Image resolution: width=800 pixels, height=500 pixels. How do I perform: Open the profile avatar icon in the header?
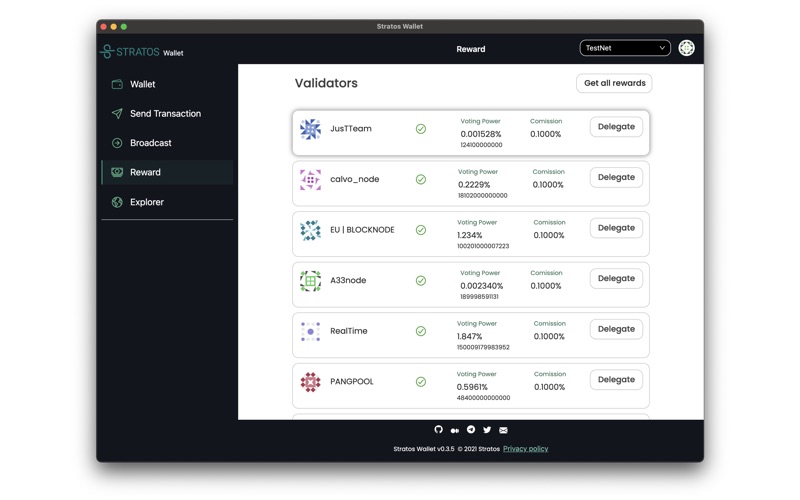click(686, 48)
